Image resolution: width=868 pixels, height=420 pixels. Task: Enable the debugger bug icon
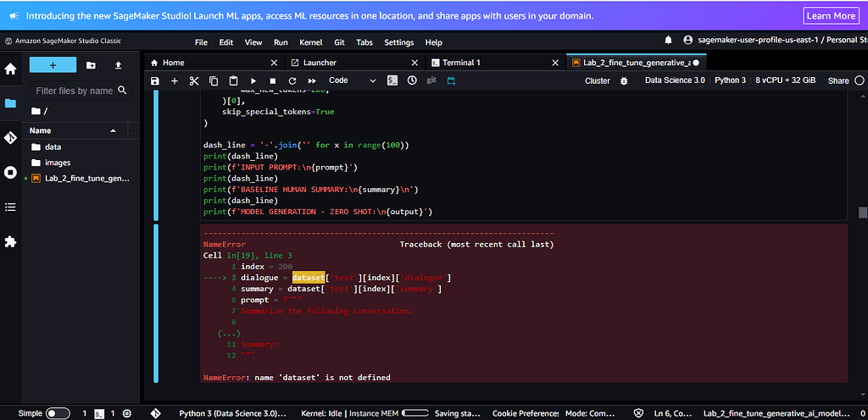pos(624,80)
